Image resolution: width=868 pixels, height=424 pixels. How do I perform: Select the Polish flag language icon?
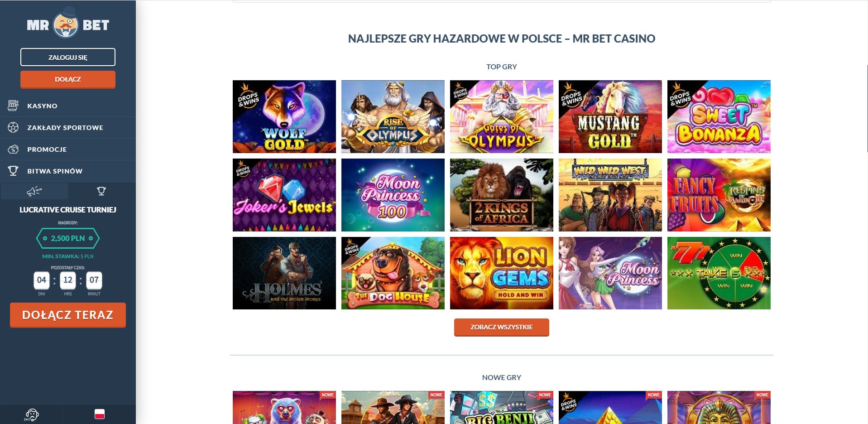(x=100, y=414)
